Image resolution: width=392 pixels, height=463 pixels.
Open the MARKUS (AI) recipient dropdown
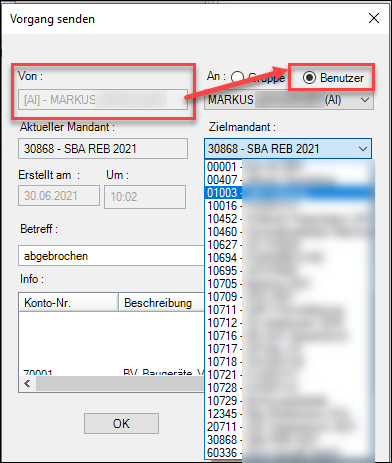(x=289, y=100)
